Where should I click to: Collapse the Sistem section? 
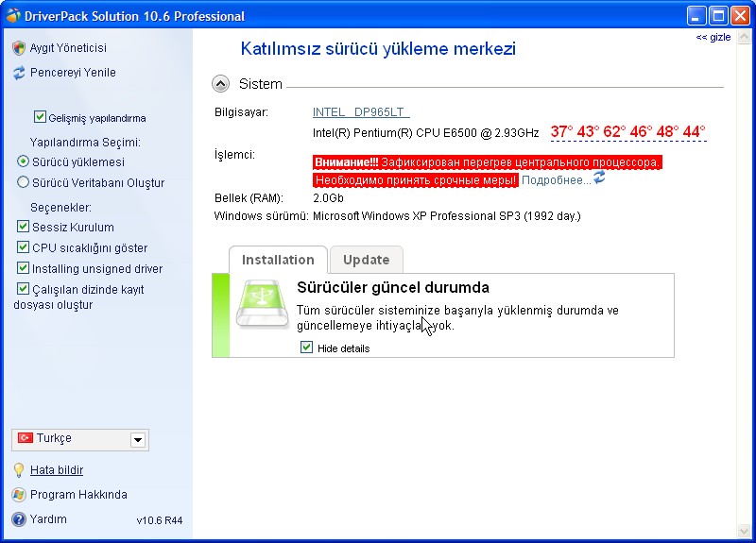pyautogui.click(x=220, y=84)
